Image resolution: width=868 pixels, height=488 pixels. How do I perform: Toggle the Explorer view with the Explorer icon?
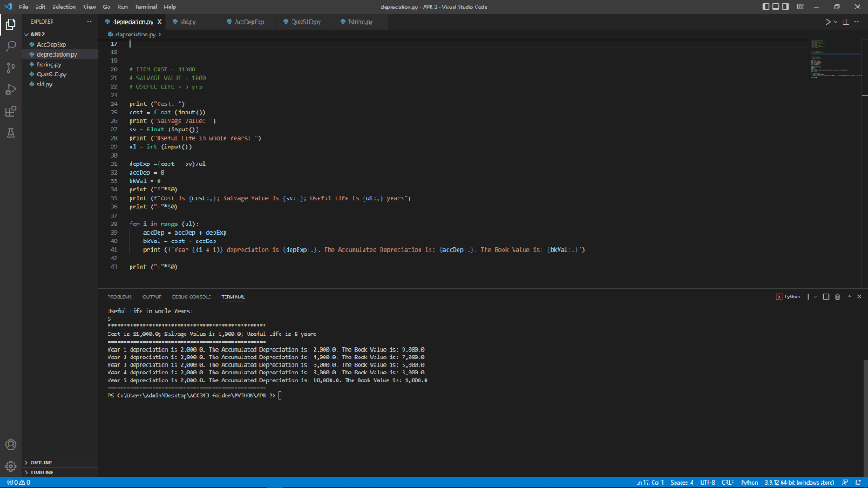pyautogui.click(x=10, y=25)
